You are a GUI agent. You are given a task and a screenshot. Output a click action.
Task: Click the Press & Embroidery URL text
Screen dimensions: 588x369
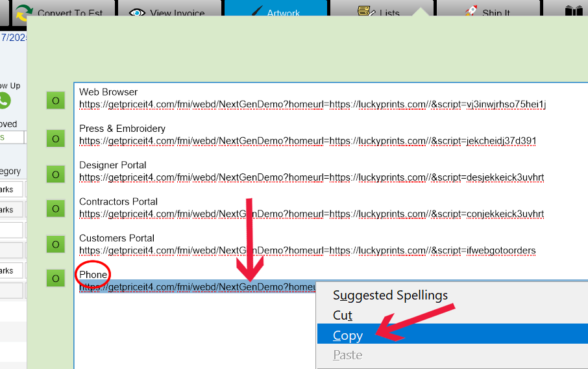point(308,141)
